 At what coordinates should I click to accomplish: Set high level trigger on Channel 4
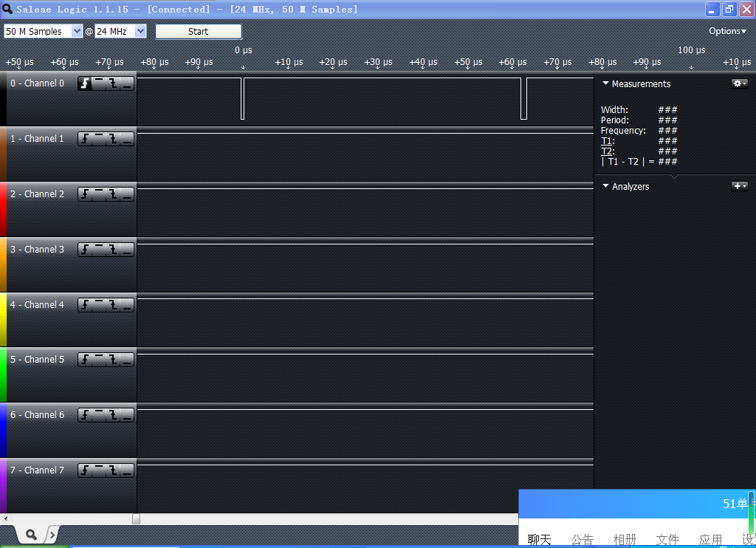point(99,305)
